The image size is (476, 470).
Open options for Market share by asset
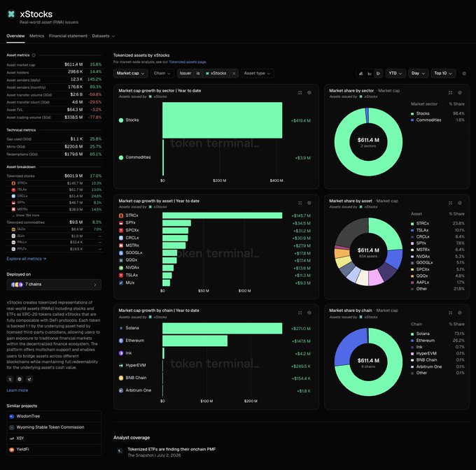(460, 203)
